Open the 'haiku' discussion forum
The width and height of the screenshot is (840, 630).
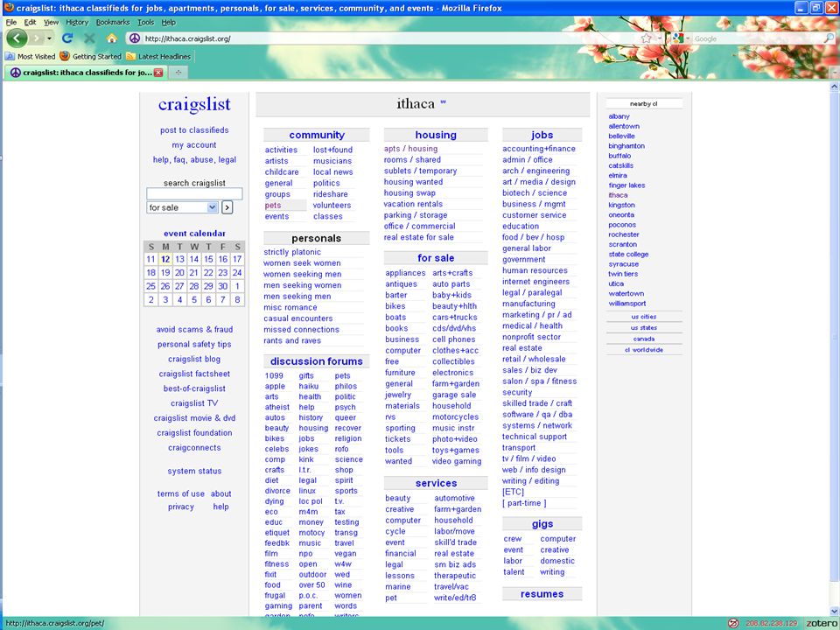pos(309,386)
